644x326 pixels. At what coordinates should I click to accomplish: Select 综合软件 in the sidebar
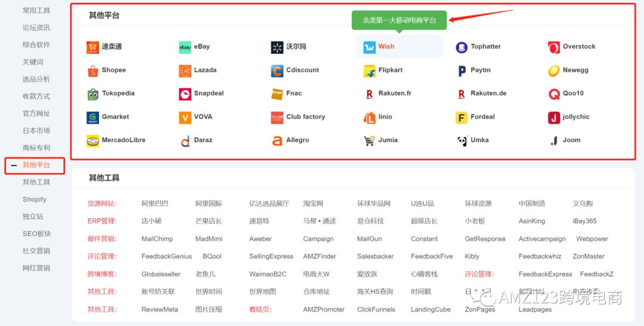(36, 44)
